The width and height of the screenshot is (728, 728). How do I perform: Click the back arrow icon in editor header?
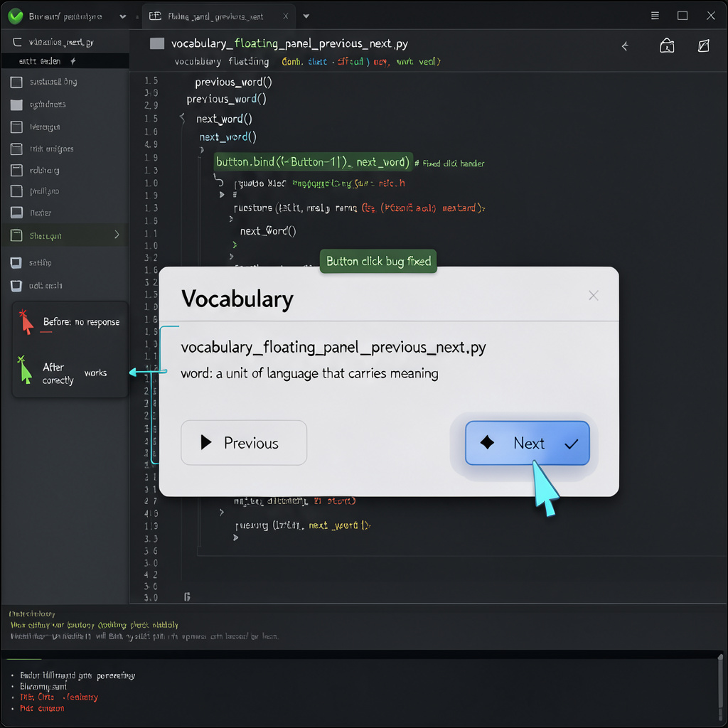[625, 46]
